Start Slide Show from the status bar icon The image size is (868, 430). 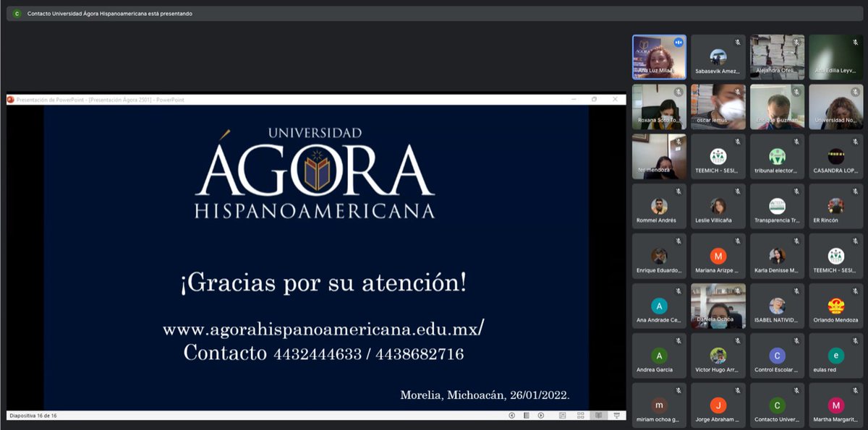tap(616, 416)
